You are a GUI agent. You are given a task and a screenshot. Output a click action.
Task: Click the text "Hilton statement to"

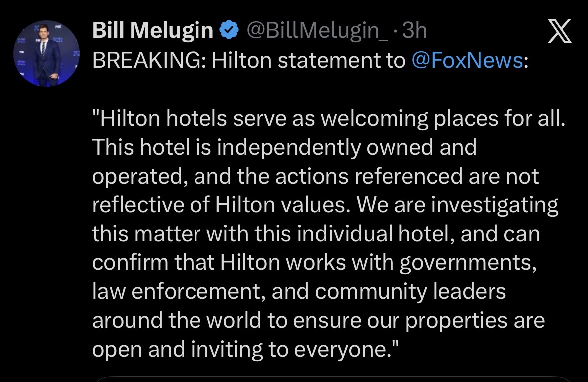(x=309, y=61)
